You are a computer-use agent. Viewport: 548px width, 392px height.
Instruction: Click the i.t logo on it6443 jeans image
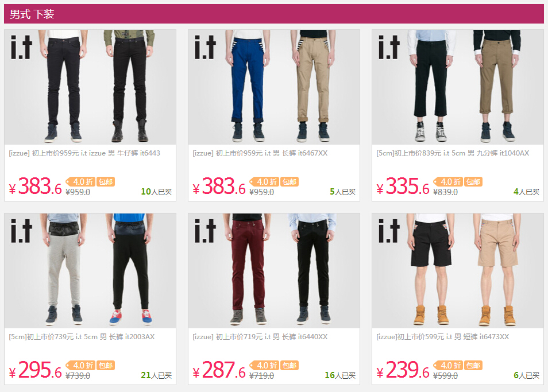tap(21, 47)
